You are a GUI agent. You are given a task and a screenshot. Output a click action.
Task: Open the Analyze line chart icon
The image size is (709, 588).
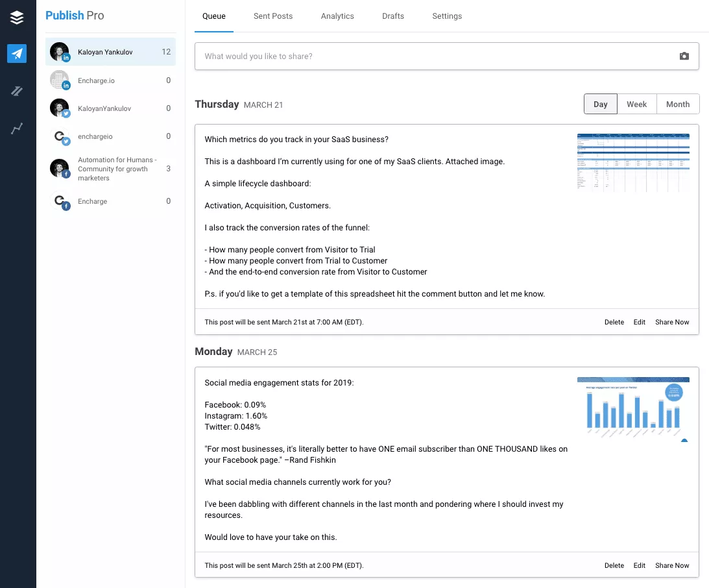(x=18, y=129)
